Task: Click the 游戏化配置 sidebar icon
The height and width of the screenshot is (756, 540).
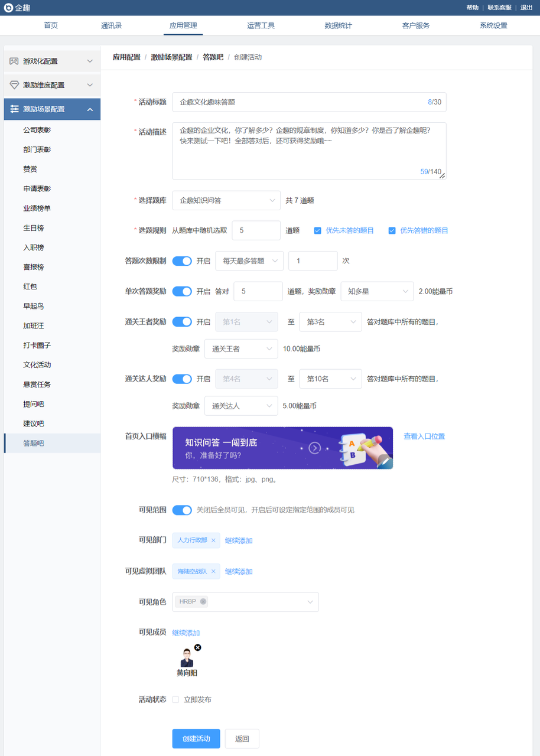Action: (14, 61)
